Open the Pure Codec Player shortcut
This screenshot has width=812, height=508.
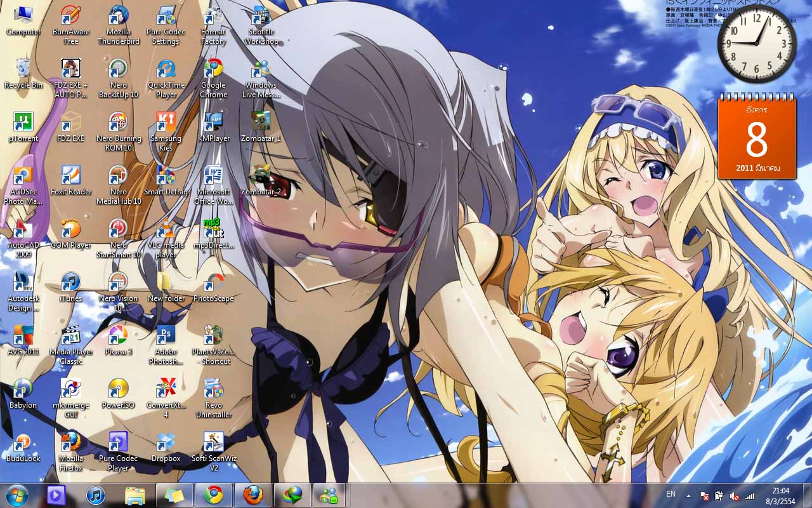pos(119,452)
